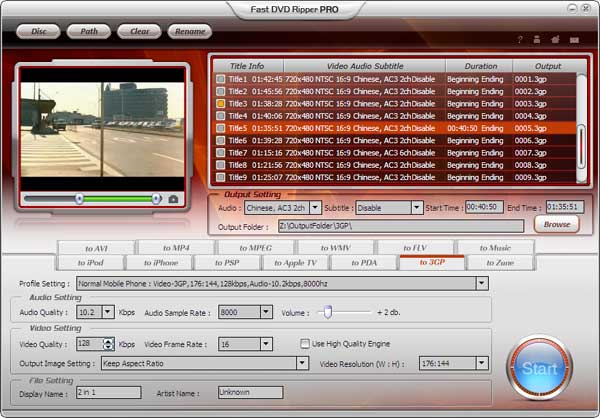Click the Disc button
Viewport: 600px width, 418px height.
(38, 31)
